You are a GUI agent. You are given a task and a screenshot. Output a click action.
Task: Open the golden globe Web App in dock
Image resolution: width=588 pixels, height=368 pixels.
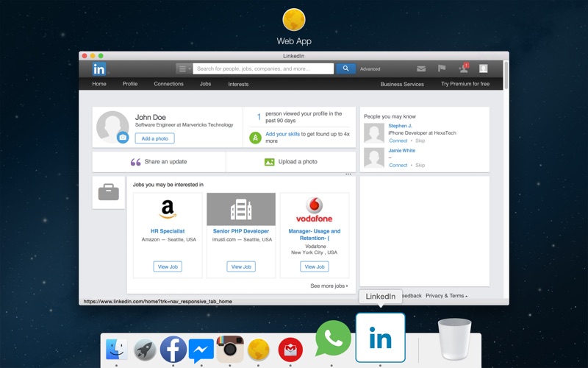click(x=259, y=350)
